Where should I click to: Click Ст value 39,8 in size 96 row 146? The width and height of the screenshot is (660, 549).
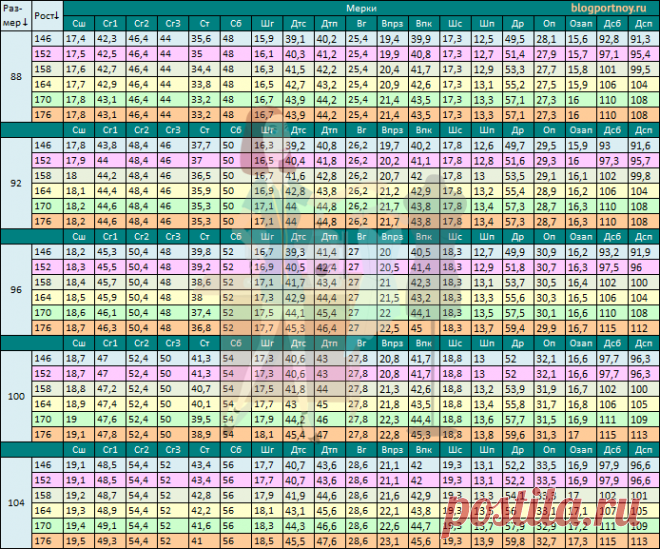coord(204,252)
